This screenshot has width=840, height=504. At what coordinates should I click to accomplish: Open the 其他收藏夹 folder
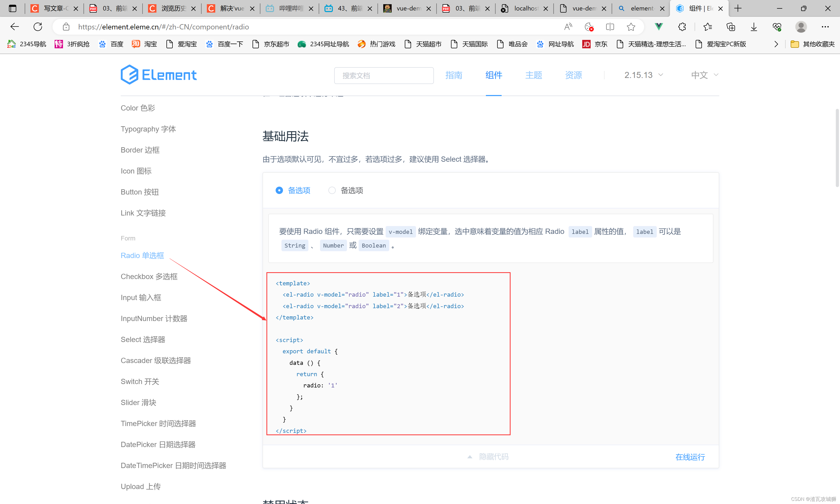coord(812,44)
